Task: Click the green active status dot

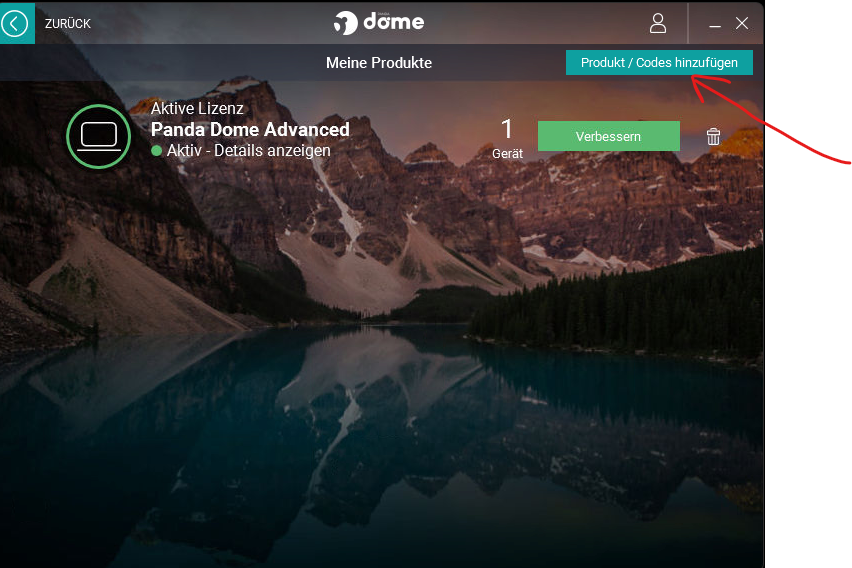Action: pos(156,150)
